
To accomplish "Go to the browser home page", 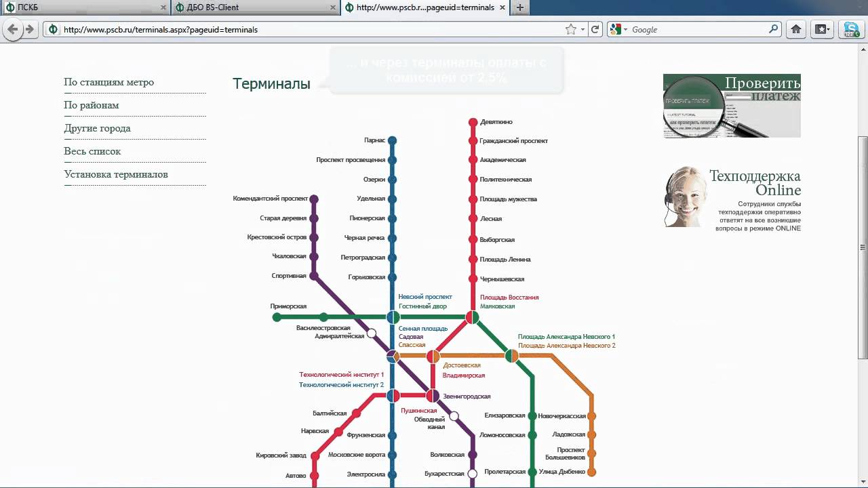I will tap(796, 29).
